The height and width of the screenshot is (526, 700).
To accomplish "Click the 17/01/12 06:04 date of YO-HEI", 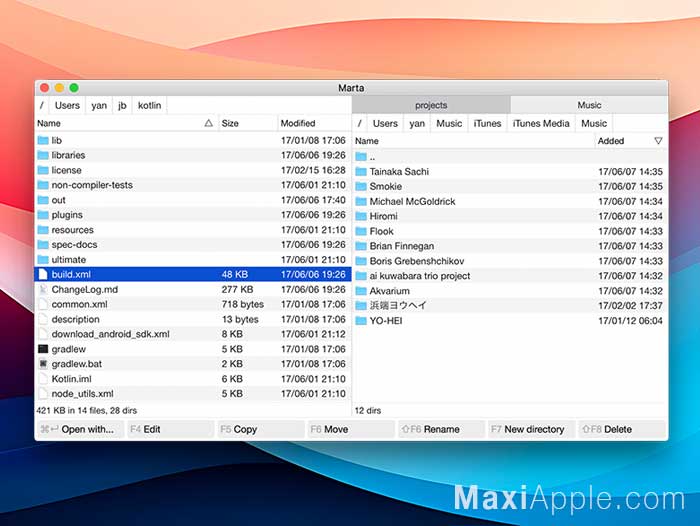I will point(630,321).
